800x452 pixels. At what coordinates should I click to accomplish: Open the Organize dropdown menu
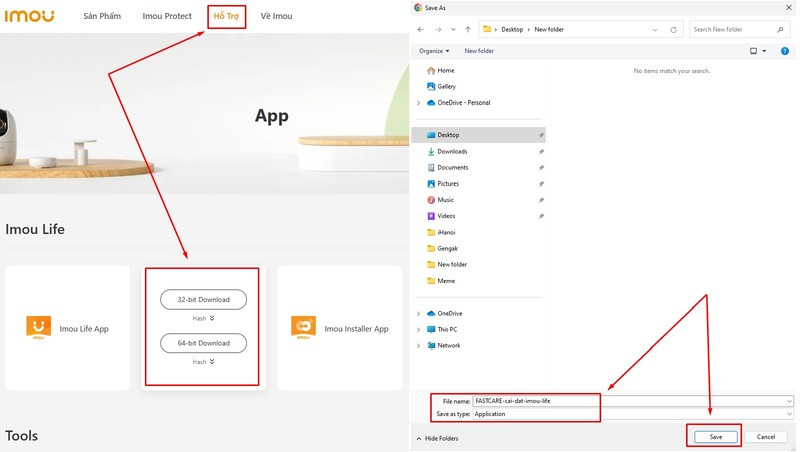(434, 51)
